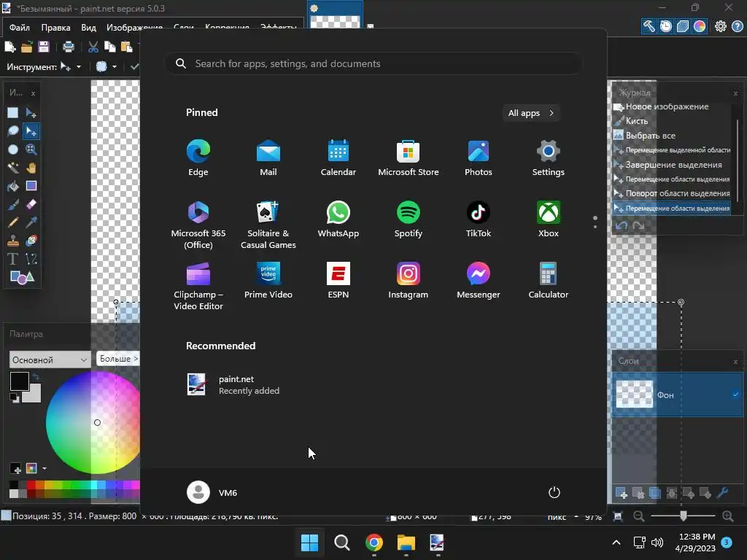The image size is (747, 560).
Task: Open selection mode dropdown arrow in toolbar
Action: tap(115, 67)
